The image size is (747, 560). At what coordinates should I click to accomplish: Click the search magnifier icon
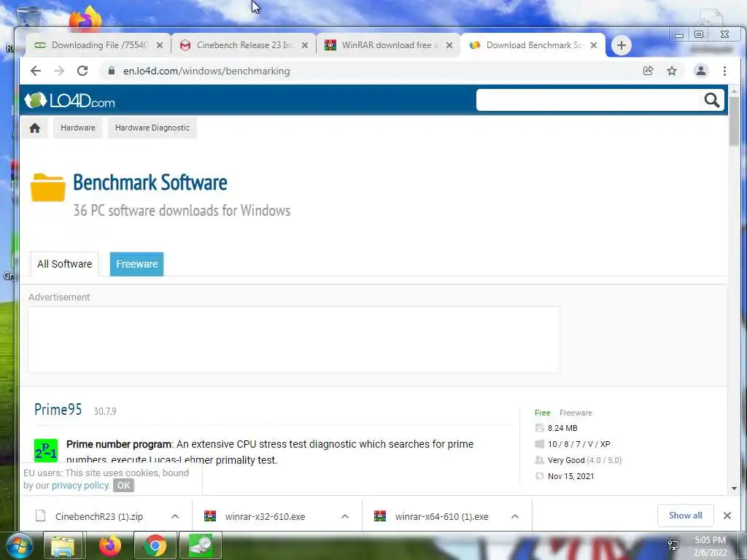712,100
